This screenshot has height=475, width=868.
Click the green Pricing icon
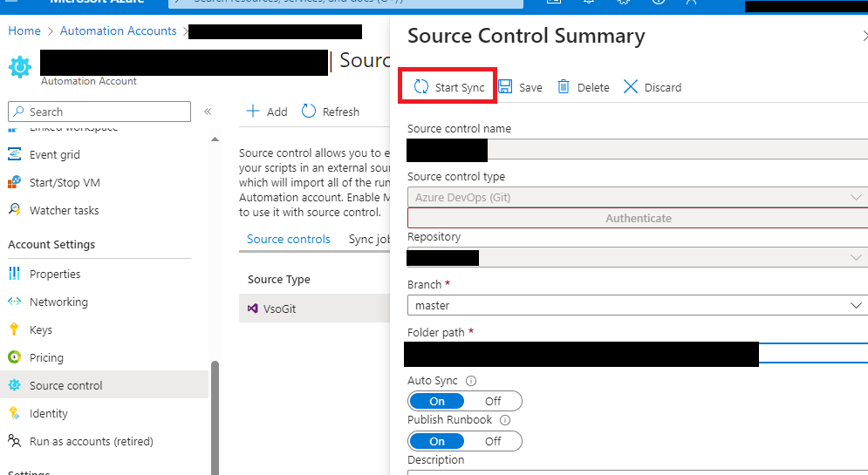click(14, 357)
